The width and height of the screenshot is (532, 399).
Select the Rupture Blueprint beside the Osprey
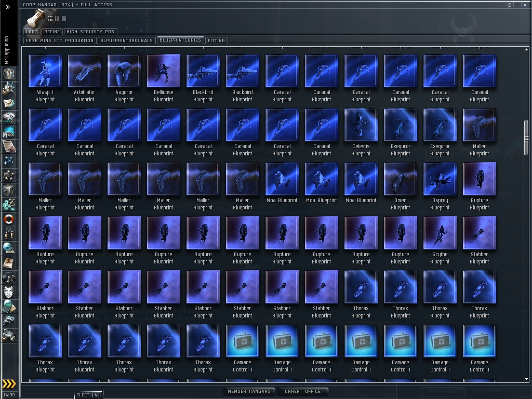click(480, 187)
